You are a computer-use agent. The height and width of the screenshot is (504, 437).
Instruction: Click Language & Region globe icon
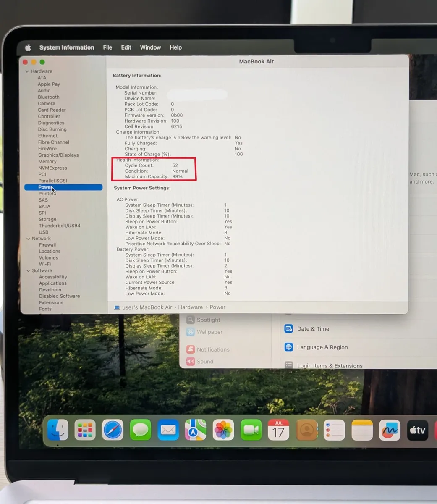[x=288, y=347]
